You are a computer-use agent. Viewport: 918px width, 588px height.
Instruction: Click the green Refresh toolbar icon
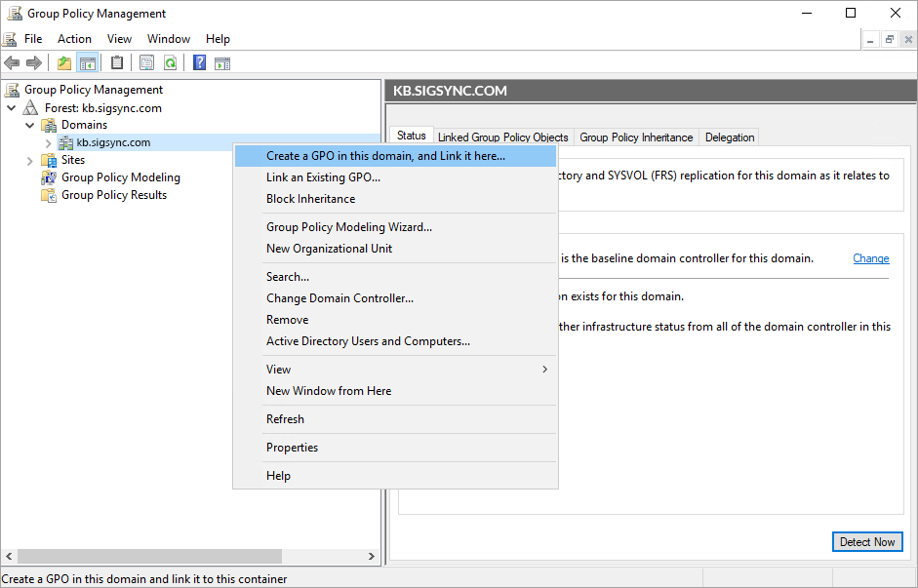[x=170, y=63]
